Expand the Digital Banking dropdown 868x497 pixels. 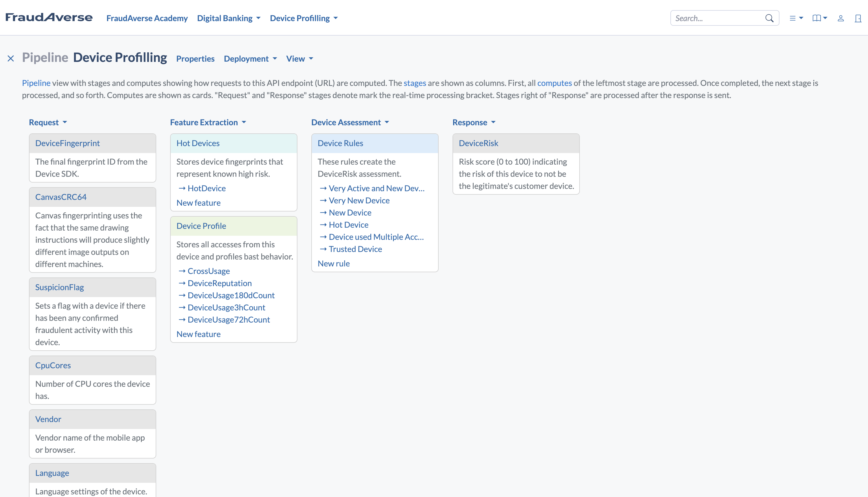(x=229, y=18)
